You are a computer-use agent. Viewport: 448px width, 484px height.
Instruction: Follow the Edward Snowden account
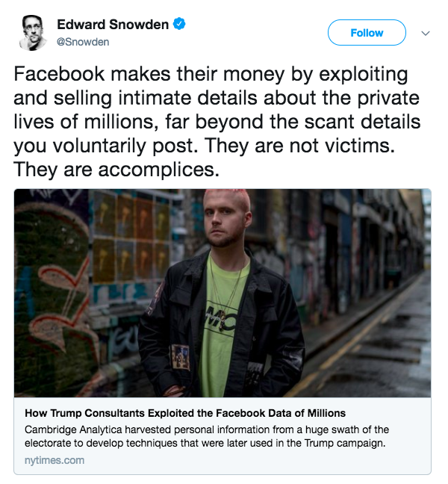pos(367,32)
